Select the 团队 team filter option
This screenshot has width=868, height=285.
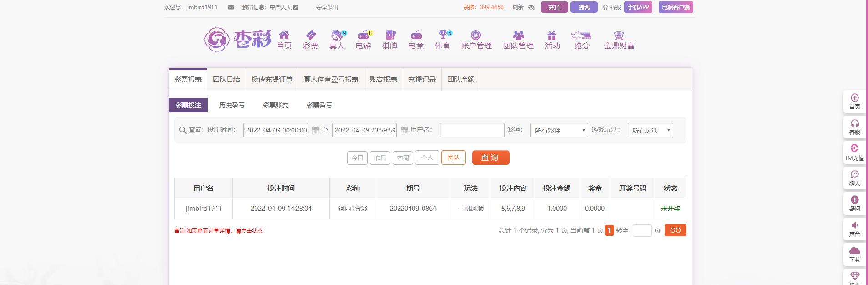(x=453, y=158)
